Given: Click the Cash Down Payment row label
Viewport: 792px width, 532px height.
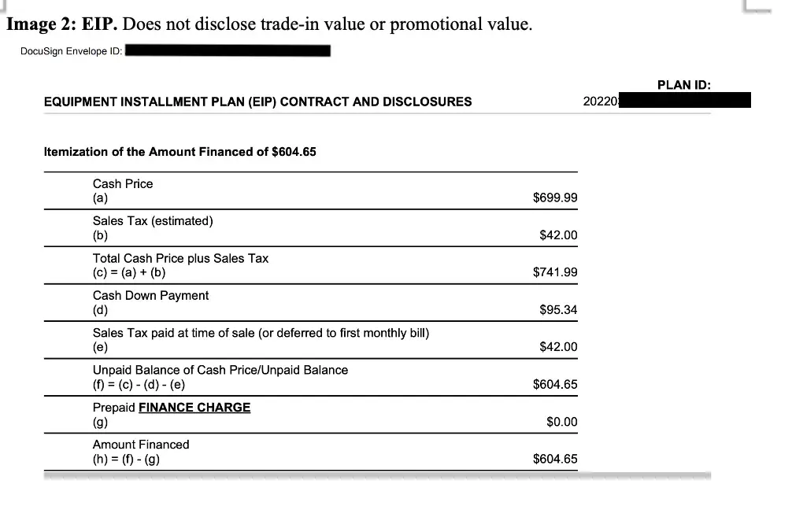Looking at the screenshot, I should [150, 296].
